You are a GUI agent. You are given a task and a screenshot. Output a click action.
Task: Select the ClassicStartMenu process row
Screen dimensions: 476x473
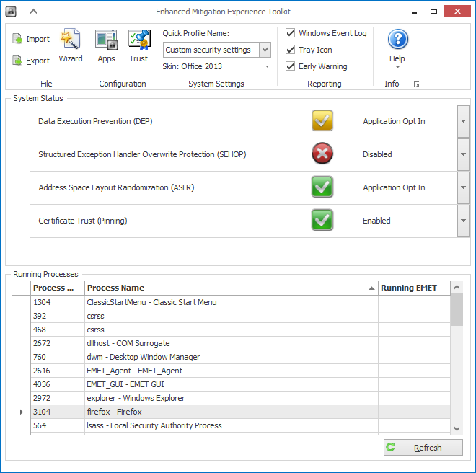click(240, 302)
